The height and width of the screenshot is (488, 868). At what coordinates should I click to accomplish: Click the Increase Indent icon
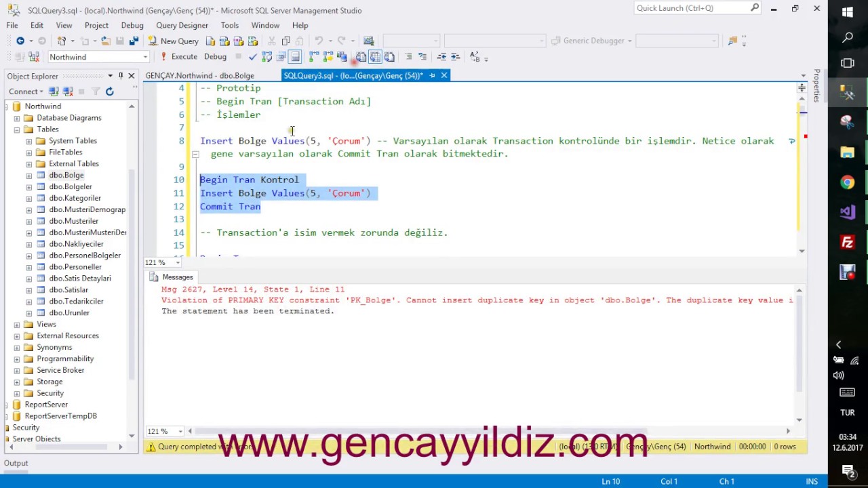(456, 57)
